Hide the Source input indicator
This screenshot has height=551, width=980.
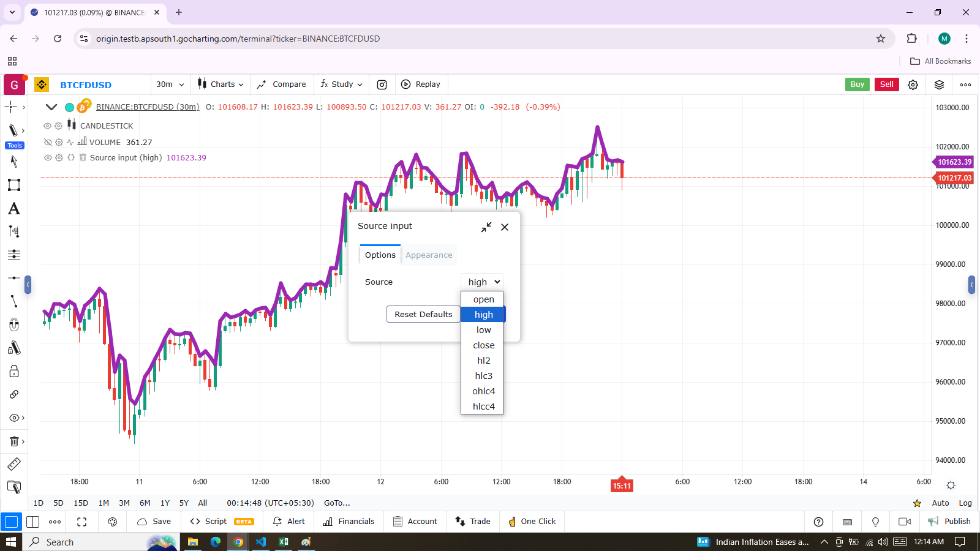click(47, 157)
